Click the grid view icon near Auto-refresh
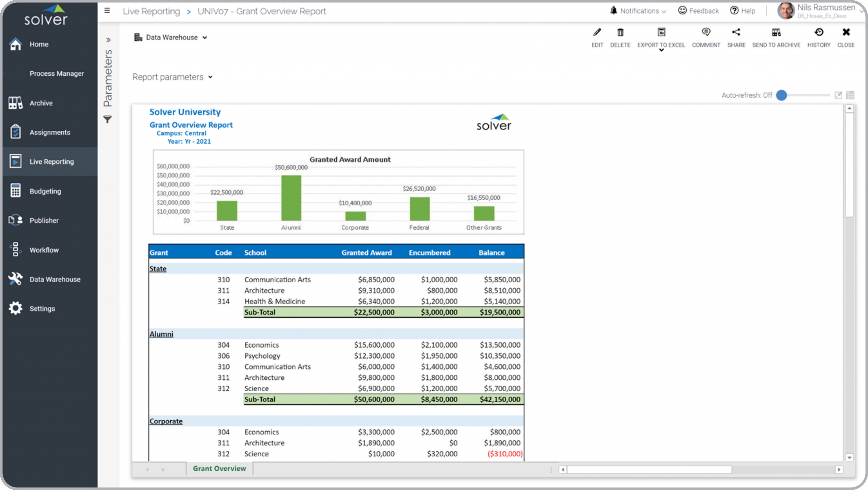This screenshot has width=868, height=490. click(850, 95)
